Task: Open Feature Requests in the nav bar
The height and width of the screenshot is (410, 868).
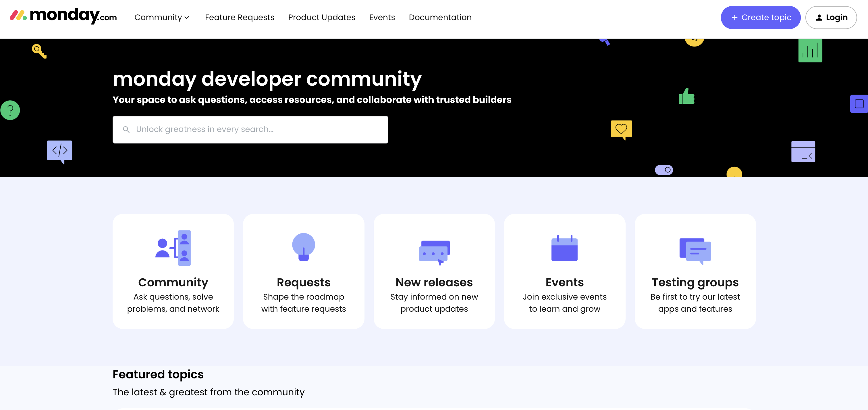Action: coord(240,18)
